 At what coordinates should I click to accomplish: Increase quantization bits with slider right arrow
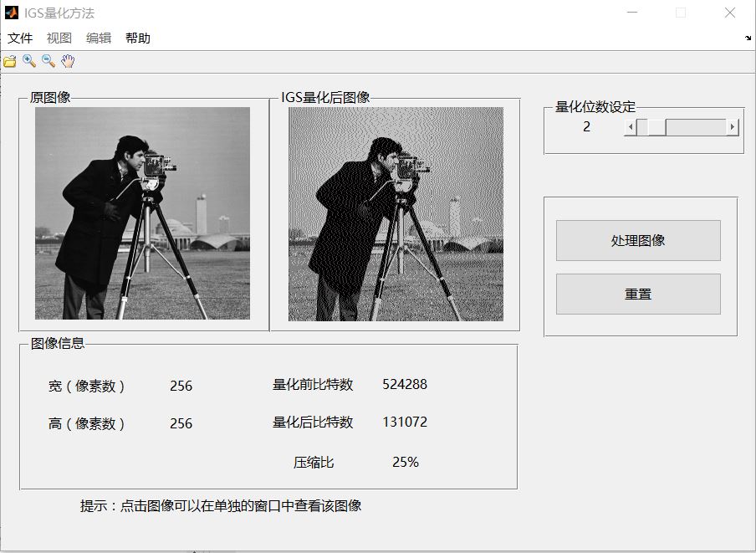click(x=733, y=127)
